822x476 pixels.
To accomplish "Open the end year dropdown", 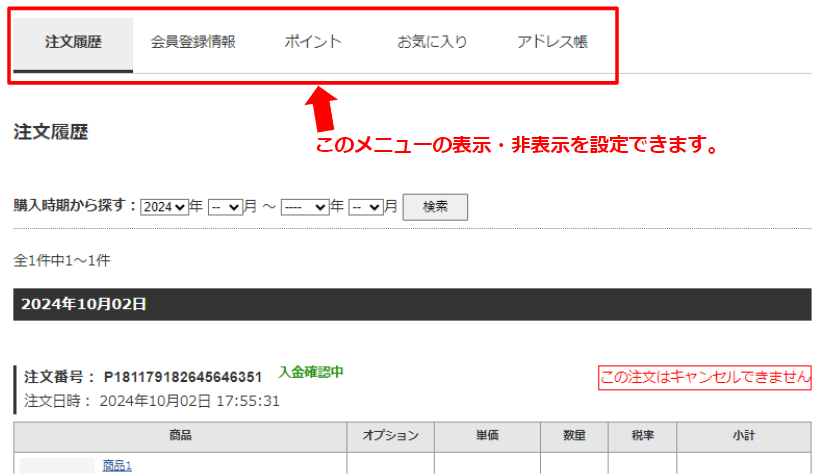I will coord(305,207).
